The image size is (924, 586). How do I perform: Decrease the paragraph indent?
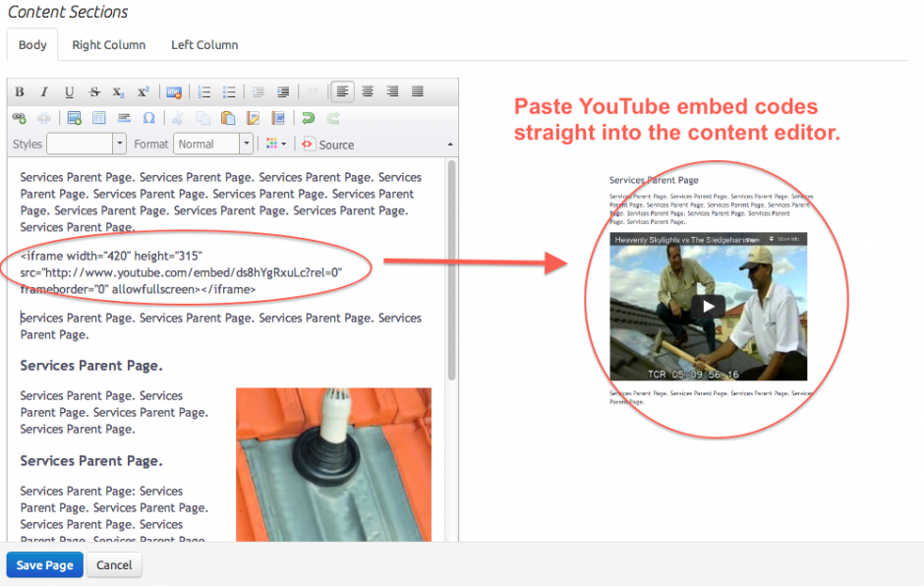[x=259, y=92]
